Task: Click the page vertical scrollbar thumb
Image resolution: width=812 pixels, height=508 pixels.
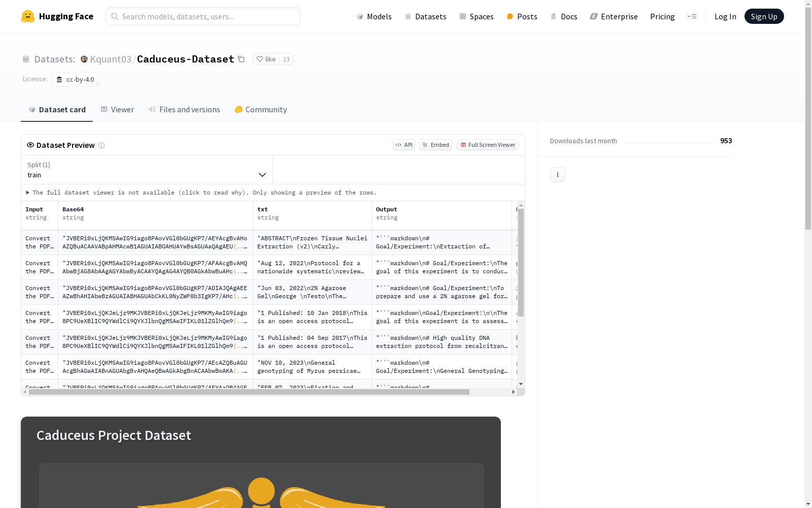Action: pos(808,119)
